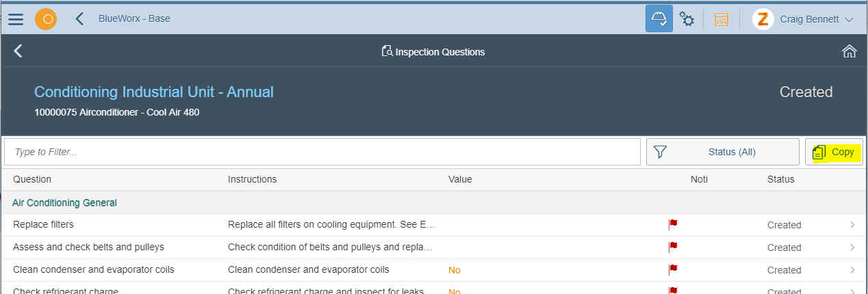Click the orange dashboard window icon
The width and height of the screenshot is (868, 294).
click(x=722, y=19)
